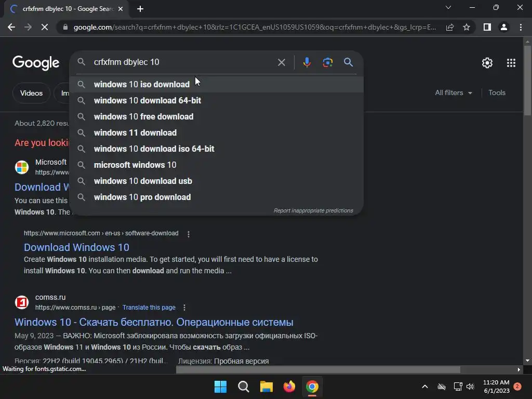Click the scroll down arrow on the right
The width and height of the screenshot is (532, 399).
527,361
